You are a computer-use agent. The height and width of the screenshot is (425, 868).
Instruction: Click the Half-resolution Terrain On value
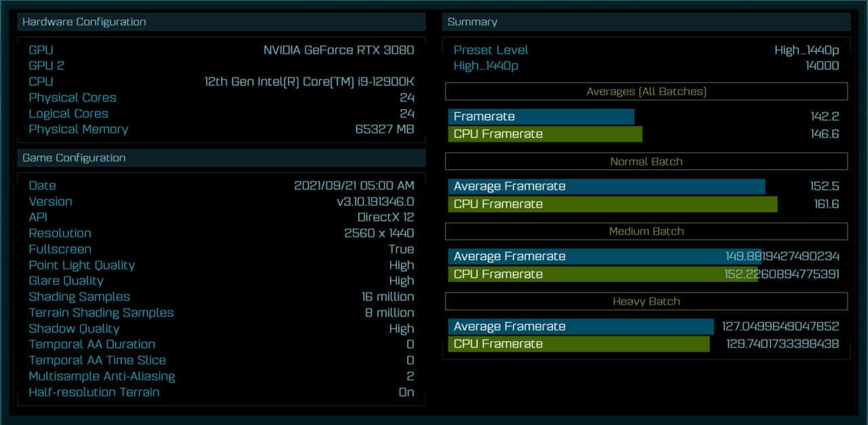[406, 392]
